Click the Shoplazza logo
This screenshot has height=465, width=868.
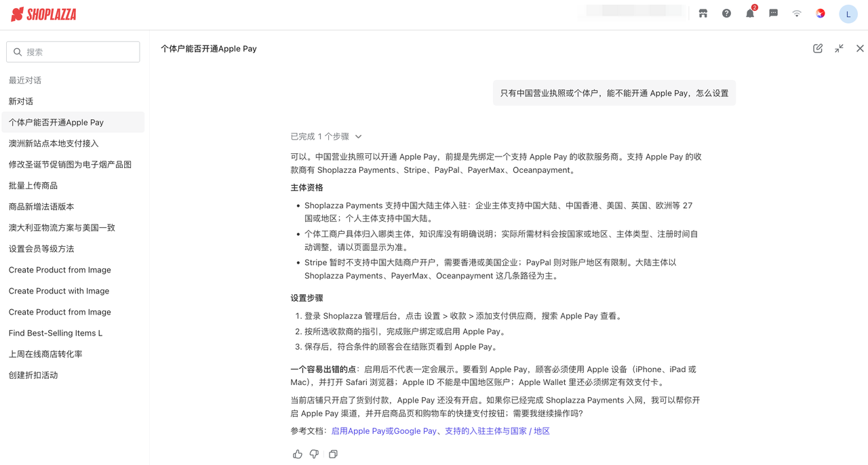tap(44, 14)
